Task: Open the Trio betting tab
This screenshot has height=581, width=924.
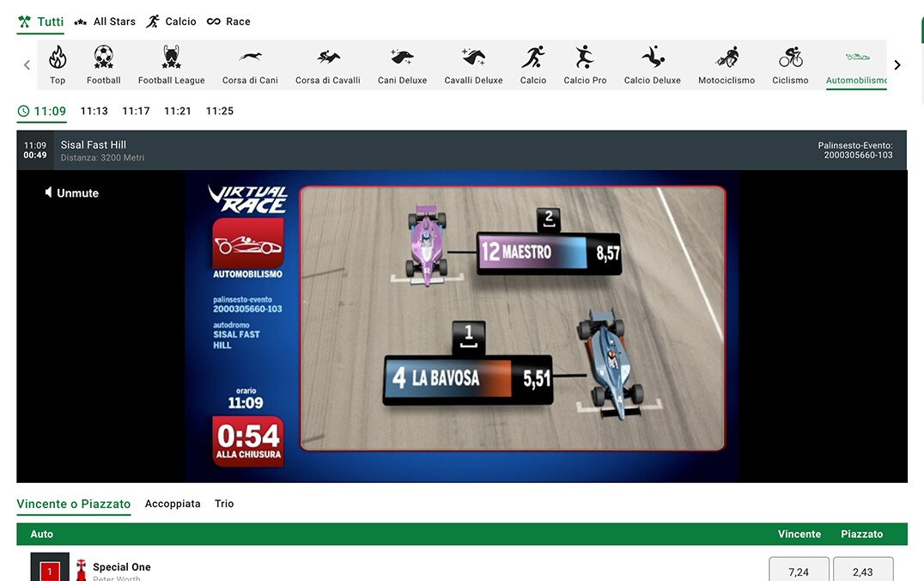Action: coord(224,504)
